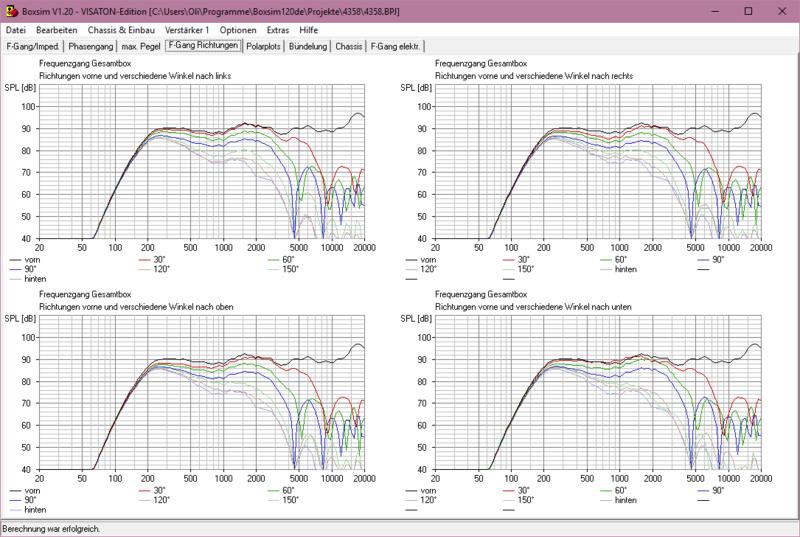Click '150°' legend entry in links chart
Image resolution: width=800 pixels, height=537 pixels.
pos(283,269)
